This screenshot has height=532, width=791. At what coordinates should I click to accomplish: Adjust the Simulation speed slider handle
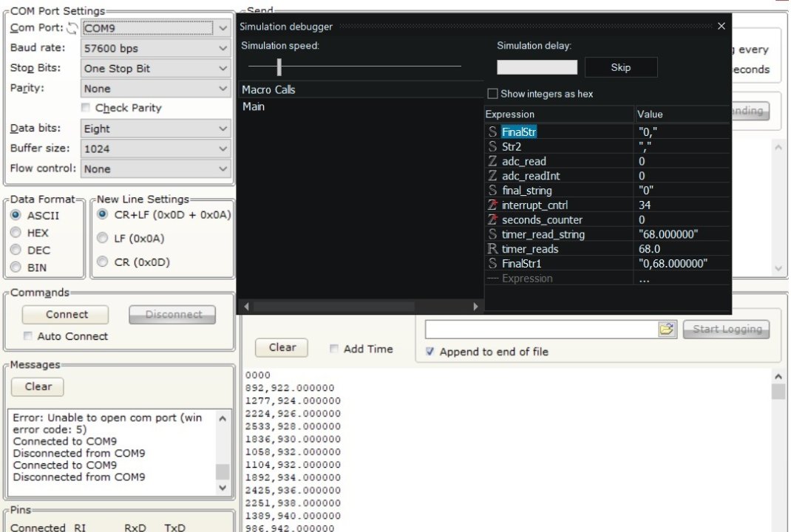click(279, 66)
